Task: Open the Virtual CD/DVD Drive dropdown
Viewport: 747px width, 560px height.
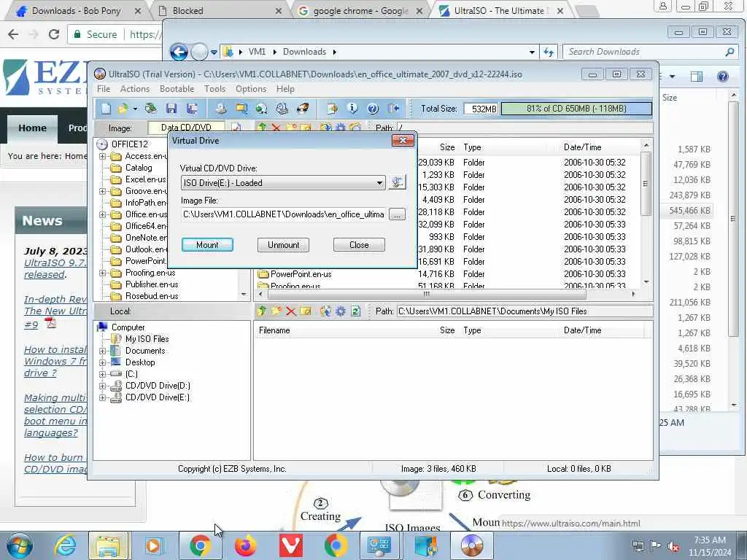Action: pos(379,183)
